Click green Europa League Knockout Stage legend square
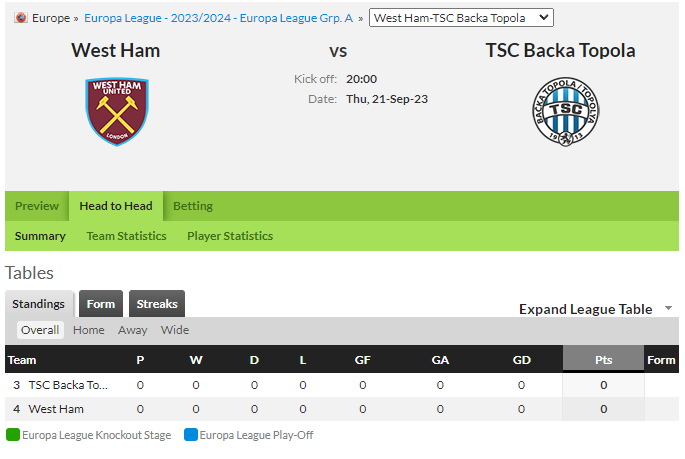Image resolution: width=685 pixels, height=459 pixels. (x=13, y=435)
